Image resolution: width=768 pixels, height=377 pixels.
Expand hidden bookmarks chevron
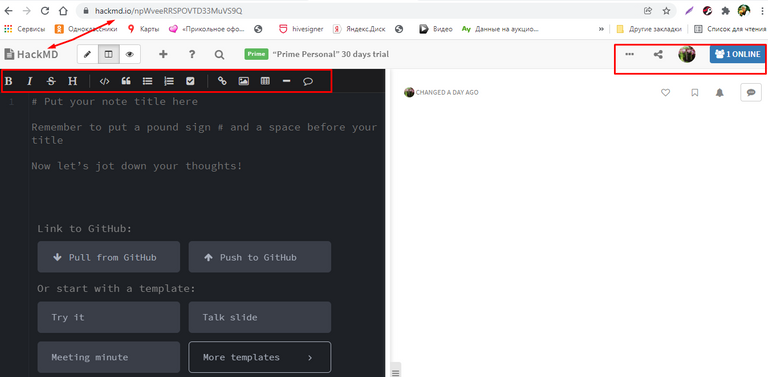tap(601, 29)
